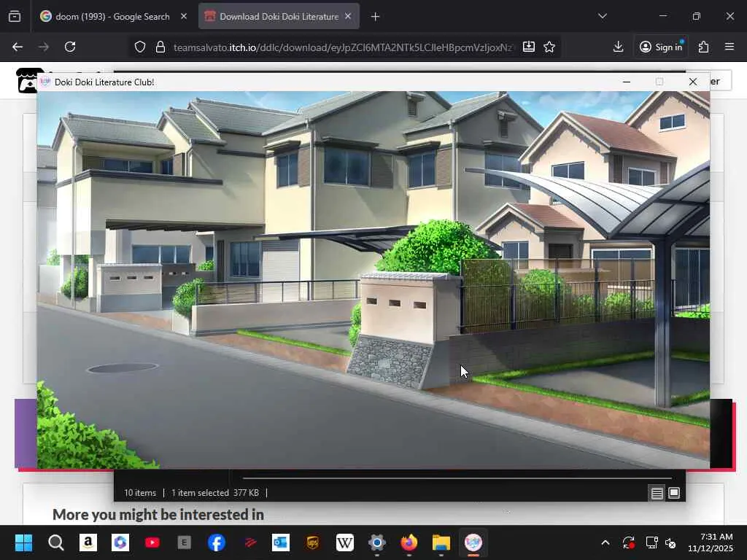Open Wikipedia from the taskbar

point(345,542)
